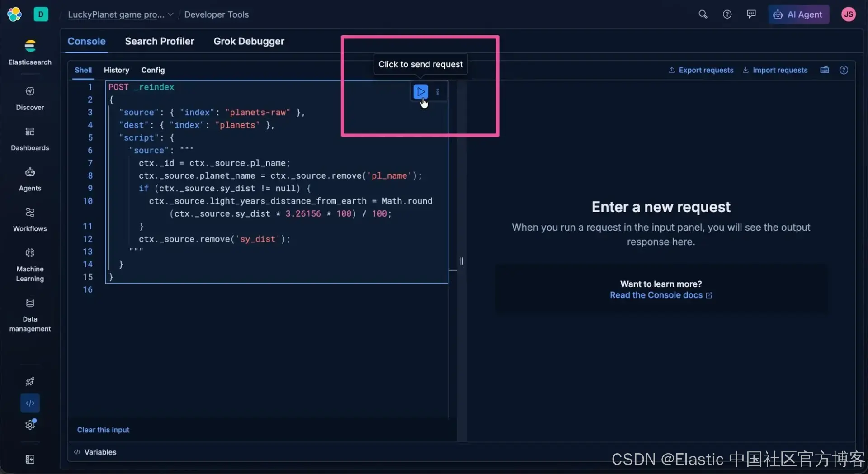Open the AI Agent button
Screen dimensions: 868x474
(x=798, y=14)
